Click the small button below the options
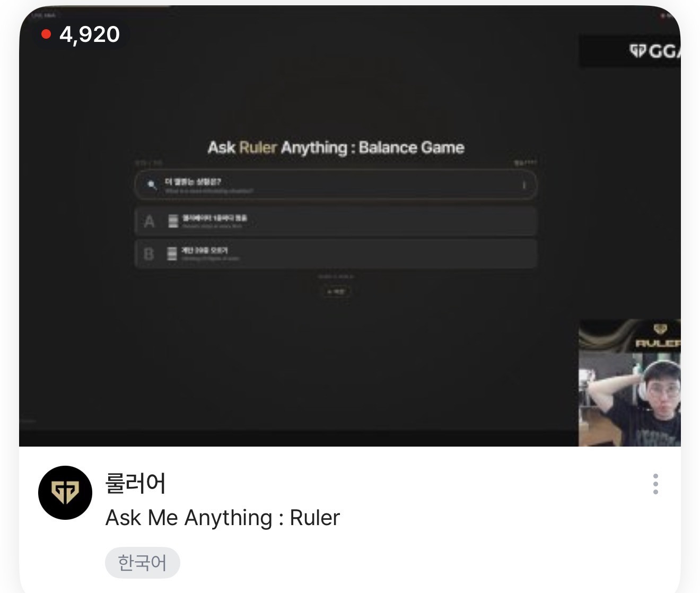 336,291
